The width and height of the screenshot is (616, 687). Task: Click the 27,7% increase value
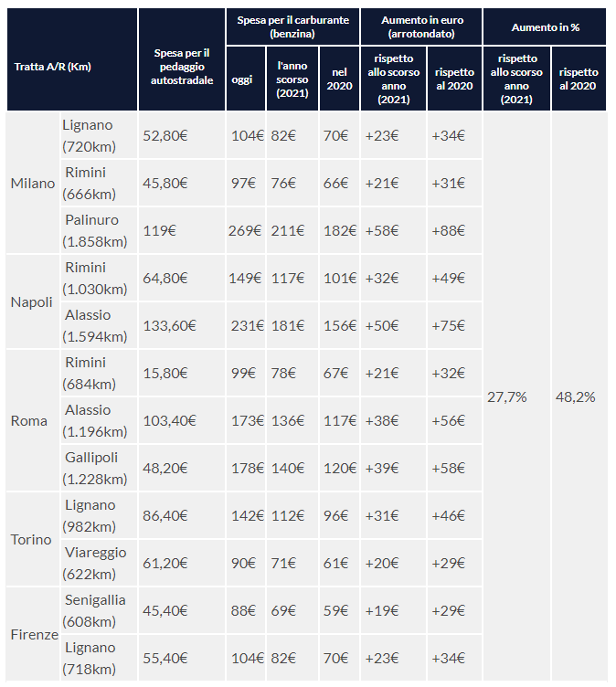pos(505,397)
